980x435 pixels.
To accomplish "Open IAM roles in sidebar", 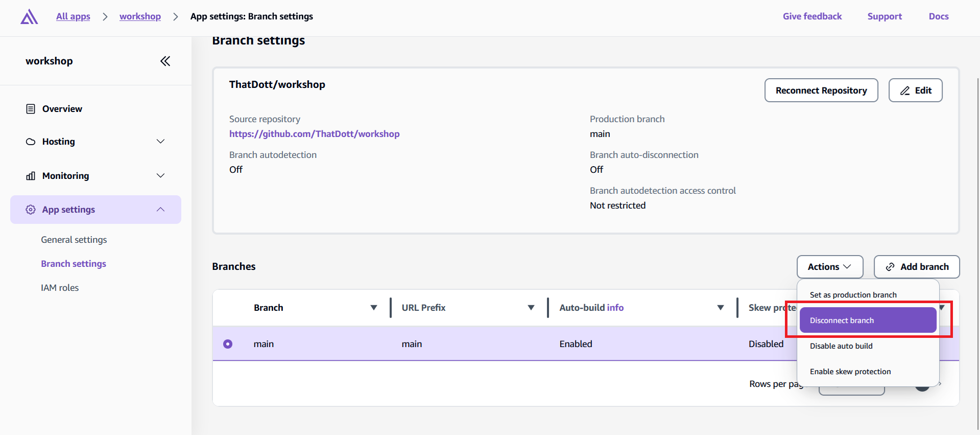I will (x=60, y=288).
